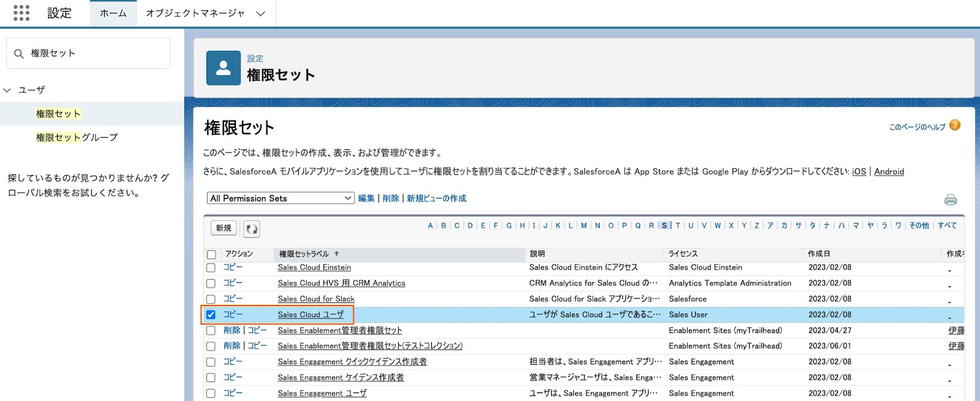Switch to the オブジェクトマネージャ tab
Image resolution: width=980 pixels, height=401 pixels.
(195, 13)
